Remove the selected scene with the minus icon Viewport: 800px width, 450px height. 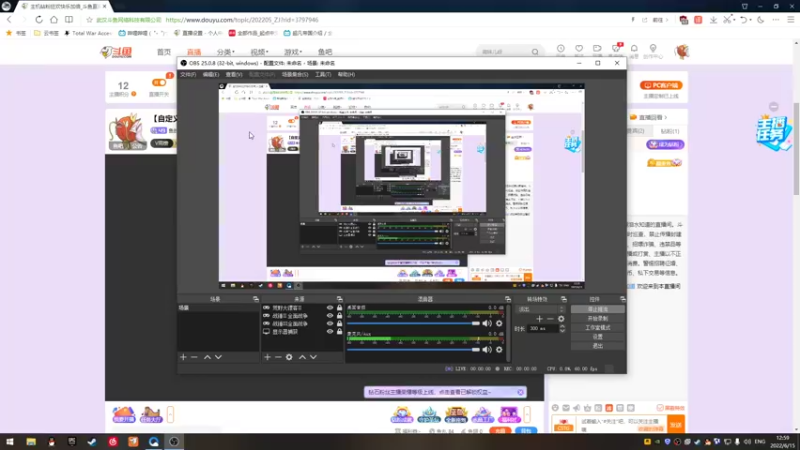point(194,357)
